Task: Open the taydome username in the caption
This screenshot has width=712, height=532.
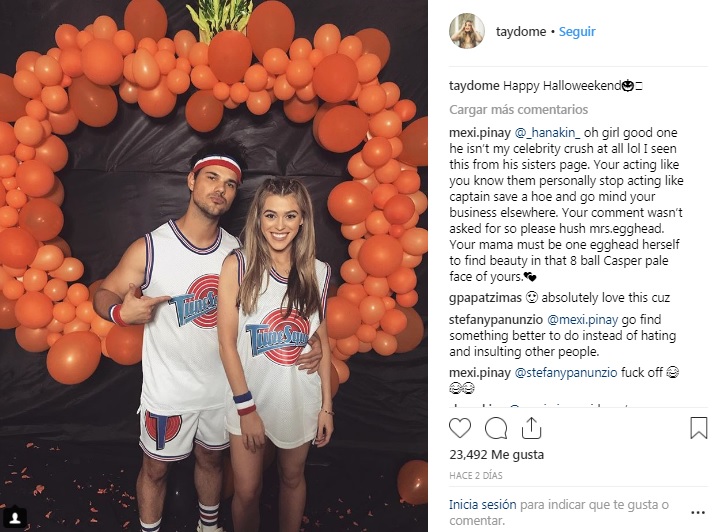Action: [x=474, y=85]
